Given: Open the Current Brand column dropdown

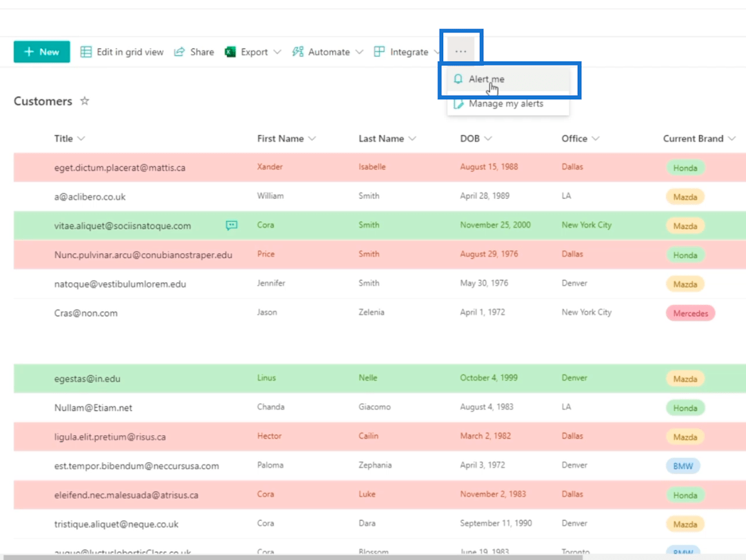Looking at the screenshot, I should tap(732, 139).
